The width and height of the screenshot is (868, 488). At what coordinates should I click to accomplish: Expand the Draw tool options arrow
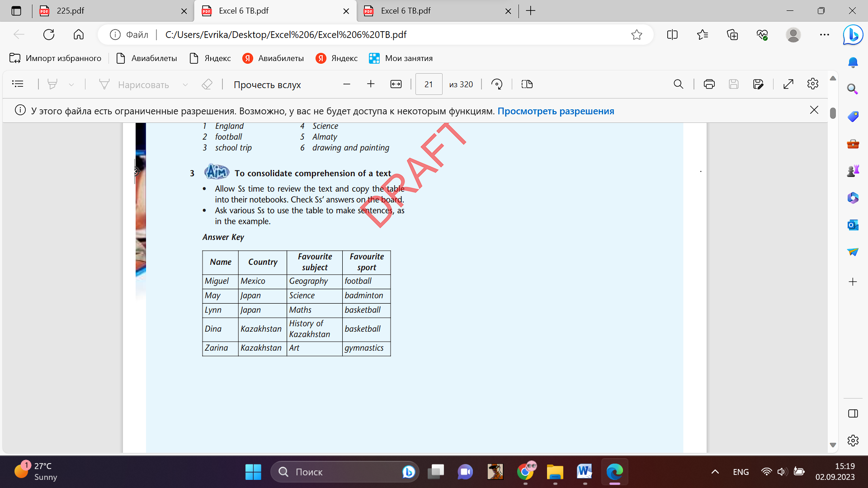185,84
